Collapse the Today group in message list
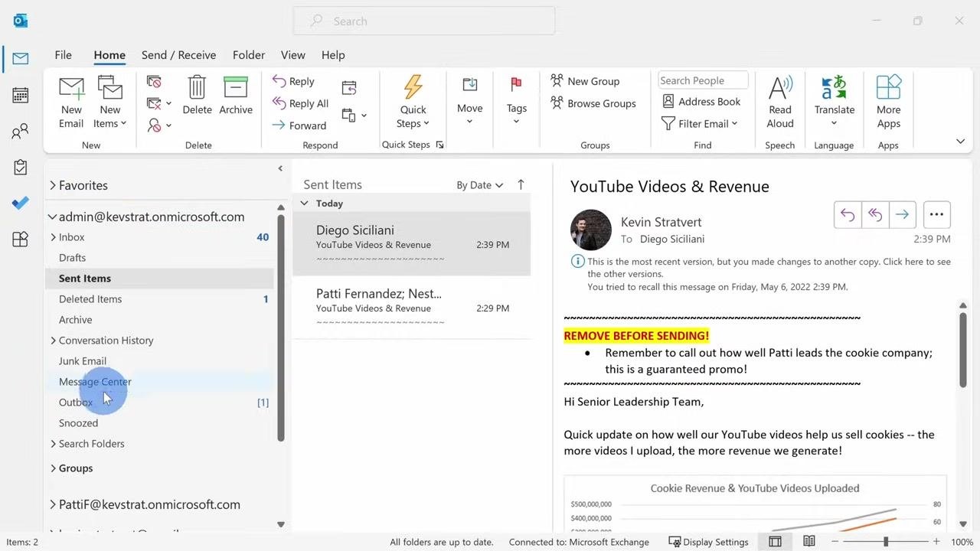 coord(304,204)
